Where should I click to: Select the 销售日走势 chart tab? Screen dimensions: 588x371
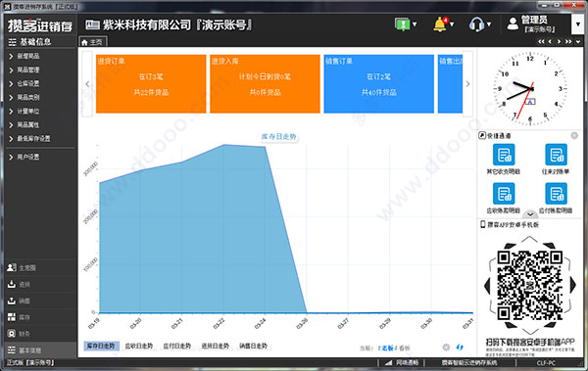(253, 346)
